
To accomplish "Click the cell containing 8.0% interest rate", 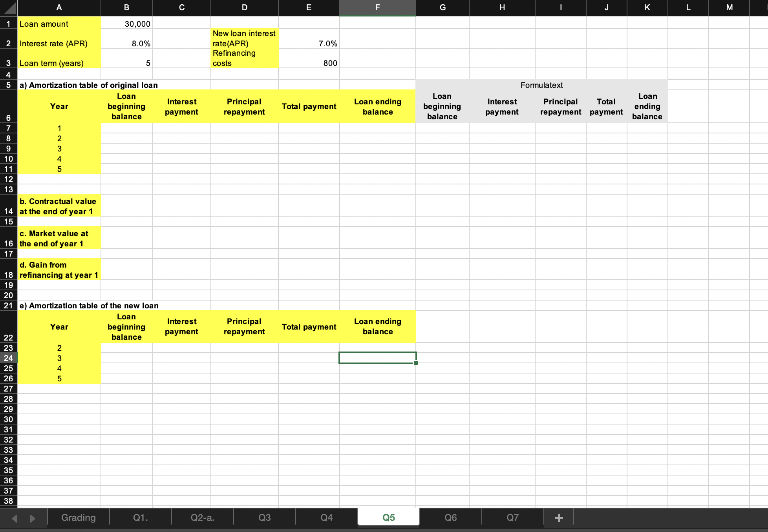I will (126, 44).
